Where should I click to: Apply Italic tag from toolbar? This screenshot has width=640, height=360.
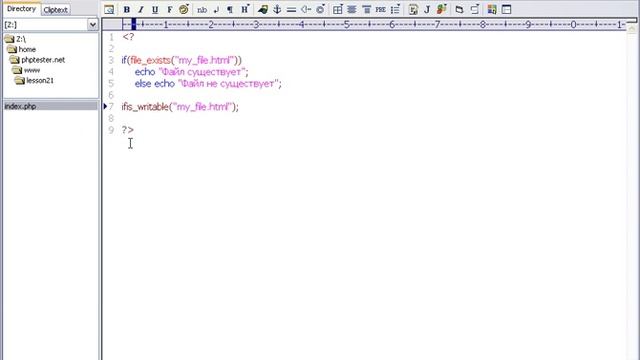tap(141, 9)
